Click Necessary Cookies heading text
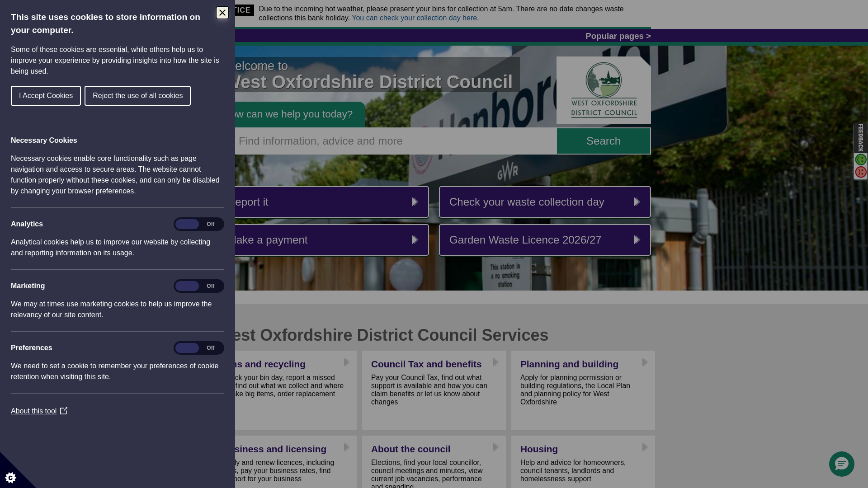The height and width of the screenshot is (488, 868). (x=44, y=141)
